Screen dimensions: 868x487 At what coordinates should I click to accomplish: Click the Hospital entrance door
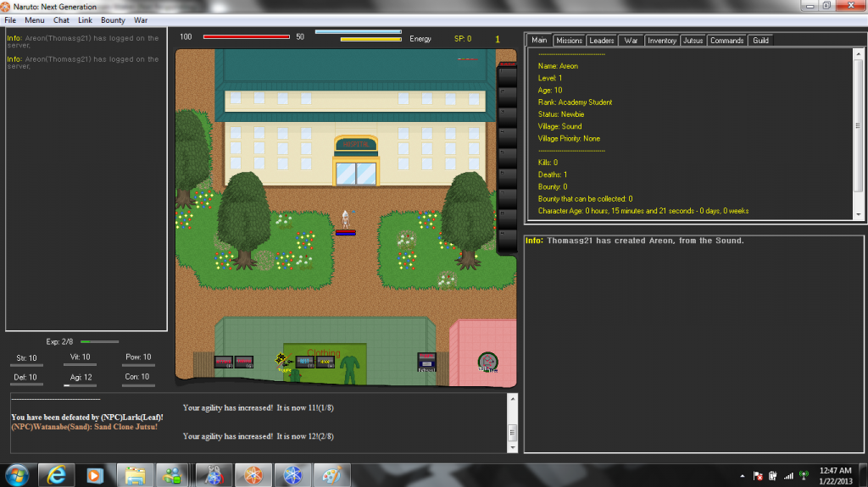click(356, 174)
